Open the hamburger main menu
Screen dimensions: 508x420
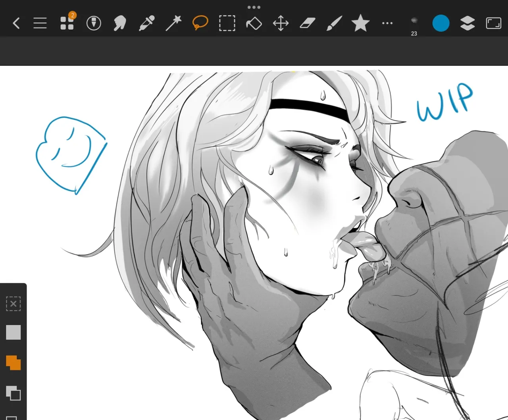tap(40, 23)
